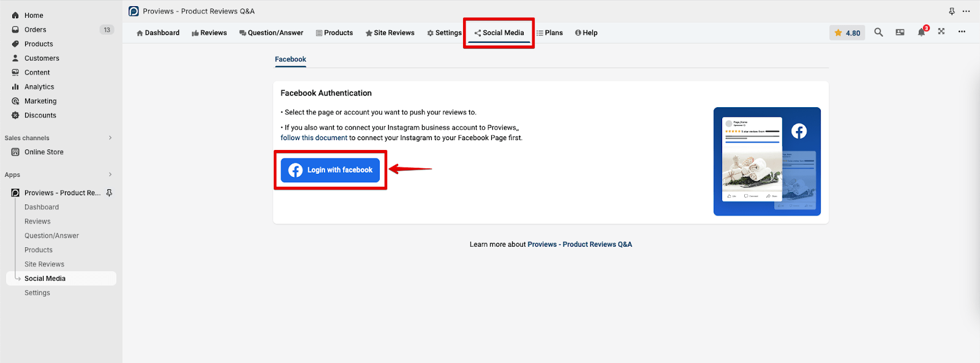
Task: Open notifications bell with 3 badge
Action: pyautogui.click(x=922, y=32)
